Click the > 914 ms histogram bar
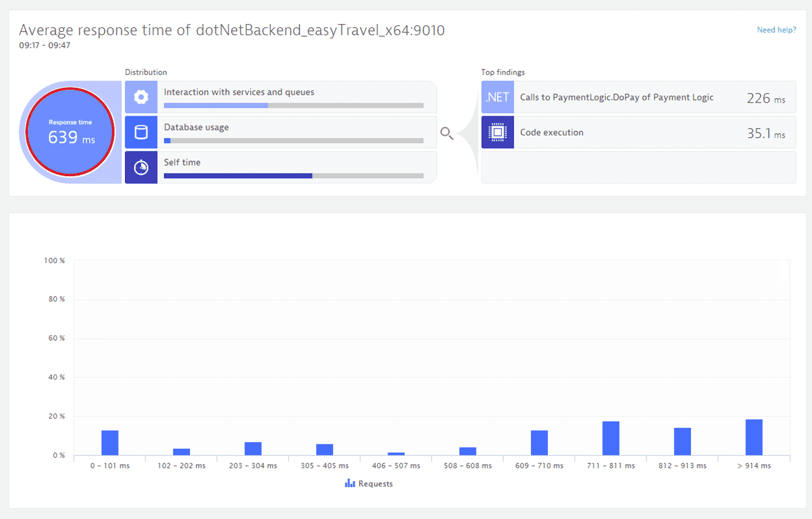Screen dimensions: 812x519 point(754,437)
